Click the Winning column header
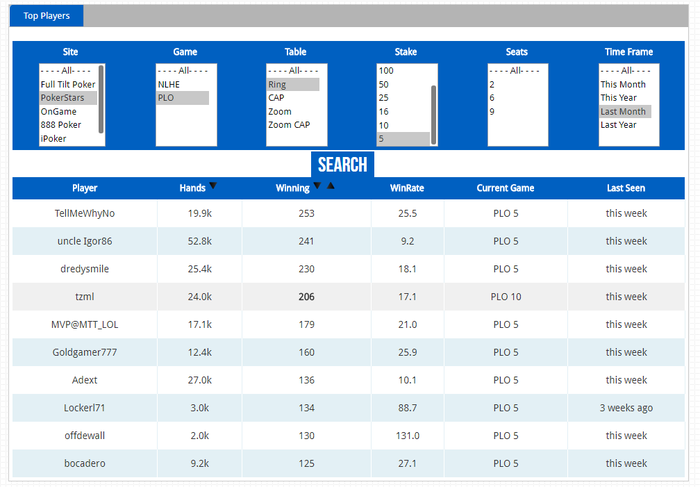The width and height of the screenshot is (700, 487). click(x=292, y=188)
